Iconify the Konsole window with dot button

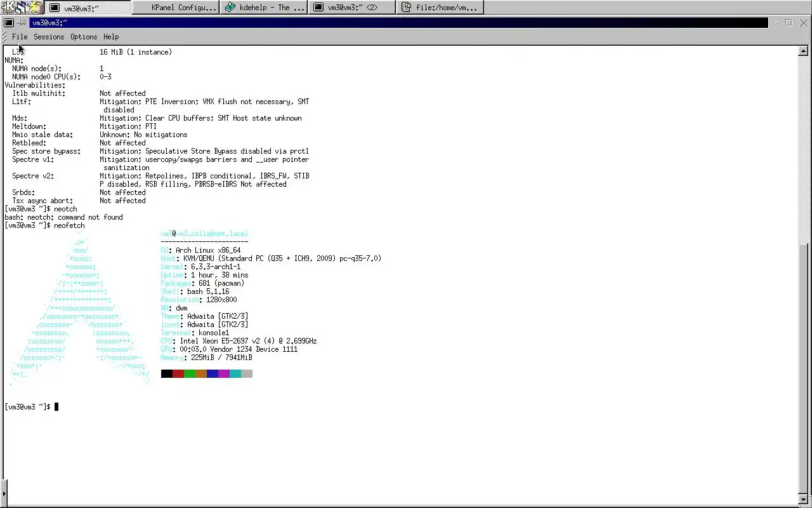click(777, 23)
